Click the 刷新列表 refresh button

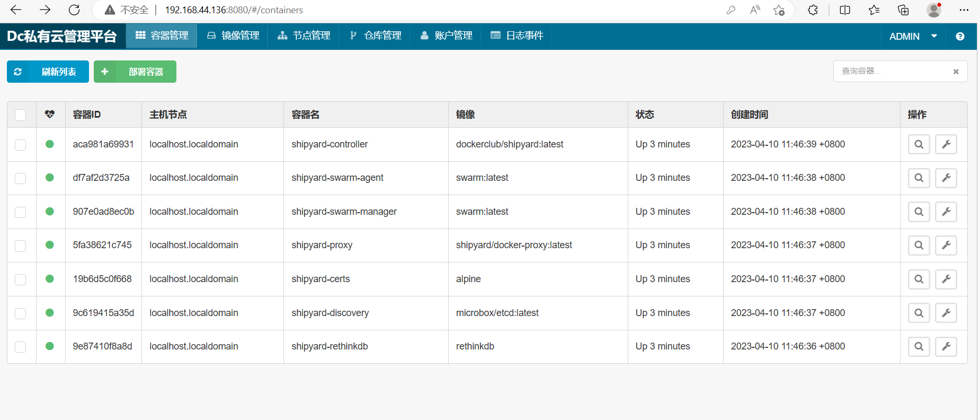(x=48, y=72)
